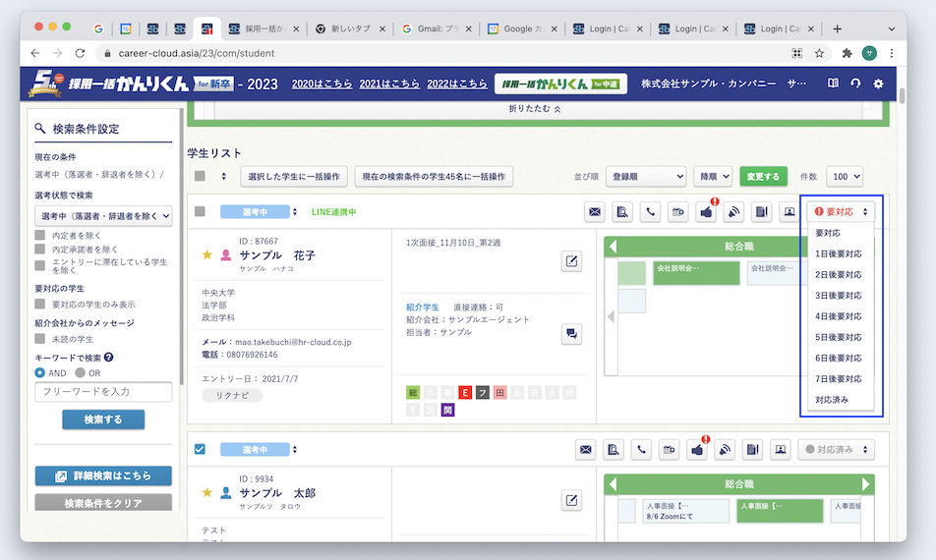The width and height of the screenshot is (936, 560).
Task: Open Chrome extensions puzzle icon
Action: pos(847,53)
